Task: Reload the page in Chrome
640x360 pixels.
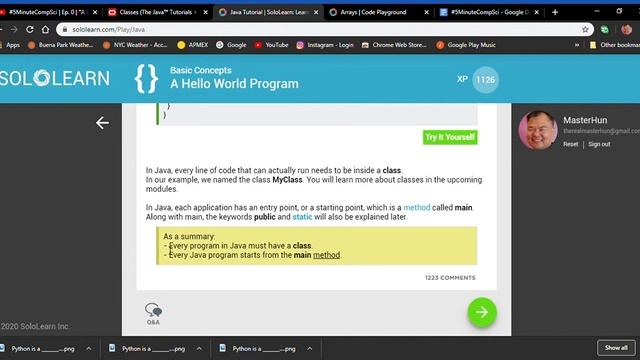Action: 30,29
